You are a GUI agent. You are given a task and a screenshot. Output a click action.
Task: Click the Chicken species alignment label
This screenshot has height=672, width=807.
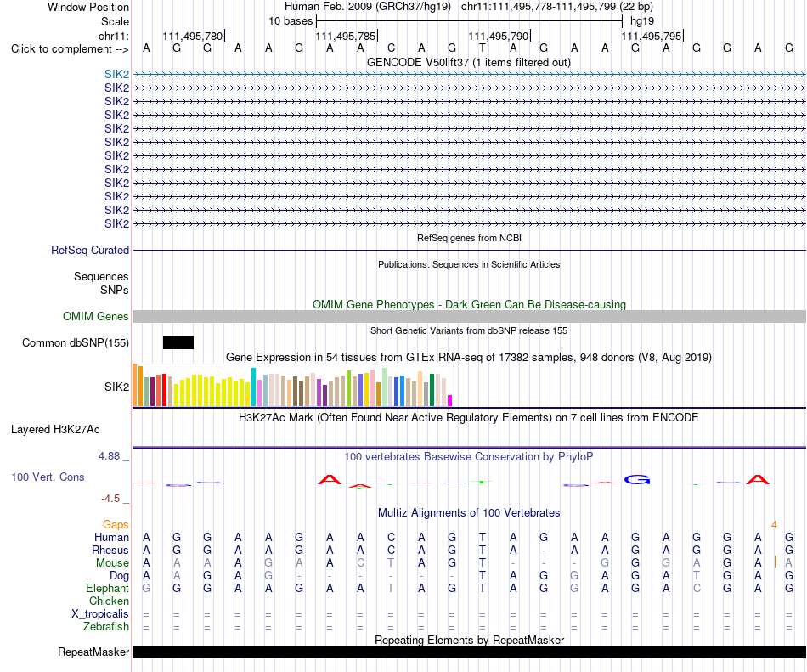point(109,601)
